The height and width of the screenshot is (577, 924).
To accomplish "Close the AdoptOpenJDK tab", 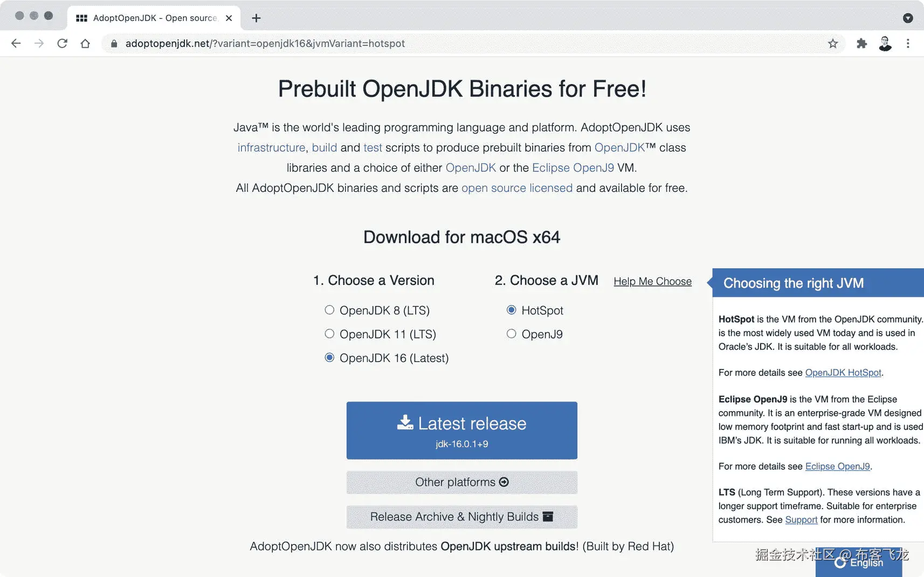I will tap(229, 18).
